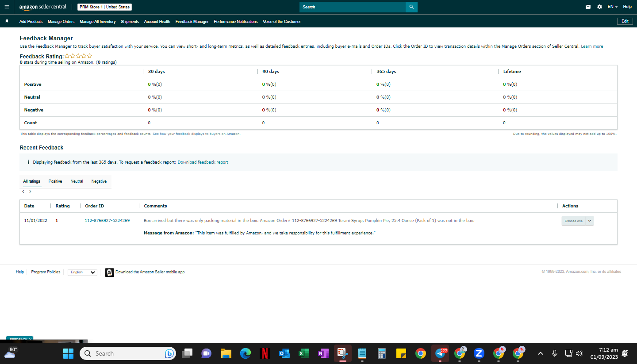Open Sticky Notes from the taskbar
This screenshot has width=637, height=364.
point(401,353)
